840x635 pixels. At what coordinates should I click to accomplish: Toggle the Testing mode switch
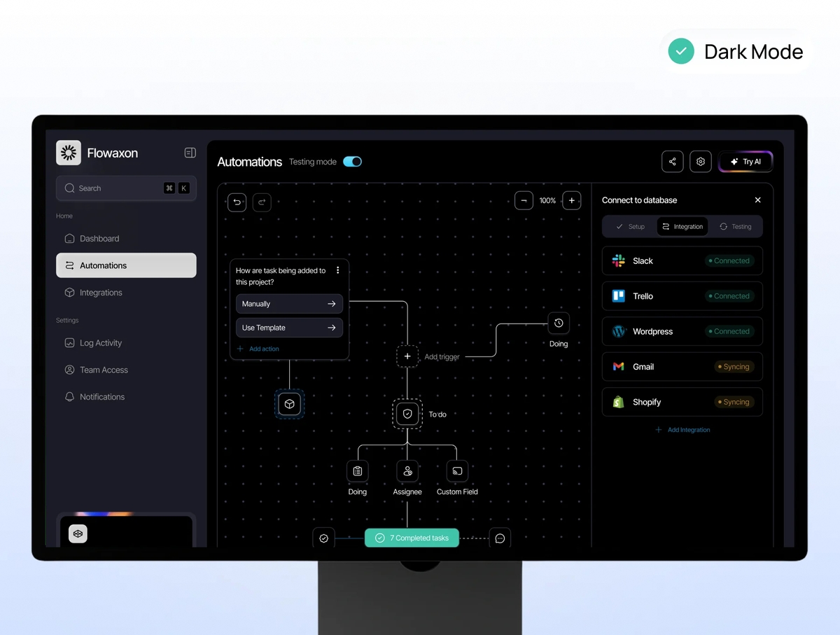click(352, 162)
